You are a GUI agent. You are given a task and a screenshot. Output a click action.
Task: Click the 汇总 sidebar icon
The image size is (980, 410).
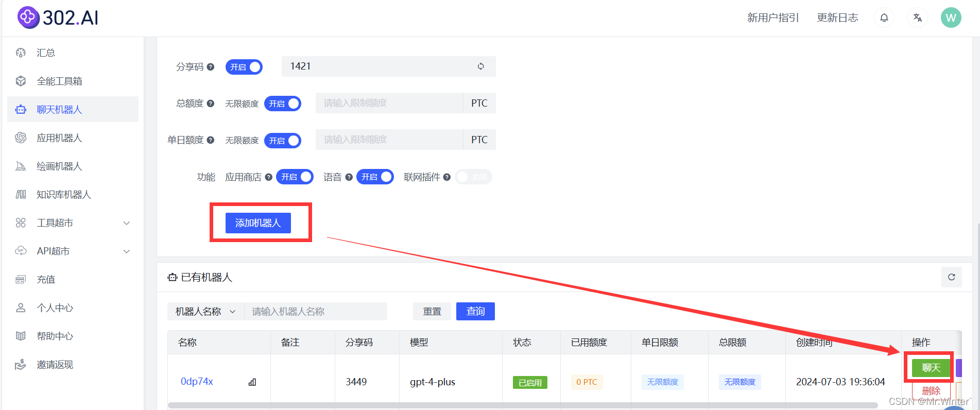[21, 53]
